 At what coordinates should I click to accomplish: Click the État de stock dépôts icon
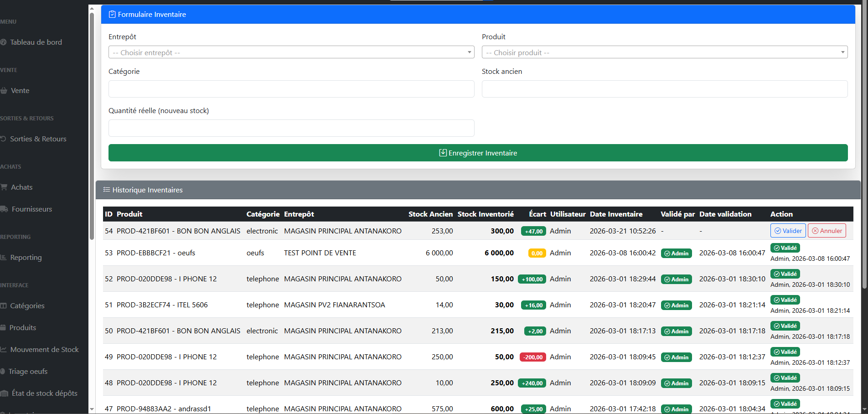pyautogui.click(x=4, y=393)
